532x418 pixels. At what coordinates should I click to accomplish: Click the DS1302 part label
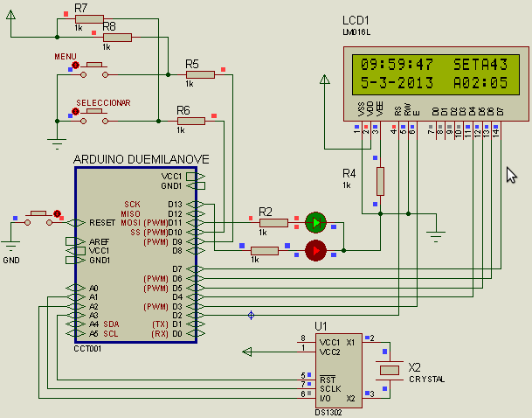tap(328, 413)
